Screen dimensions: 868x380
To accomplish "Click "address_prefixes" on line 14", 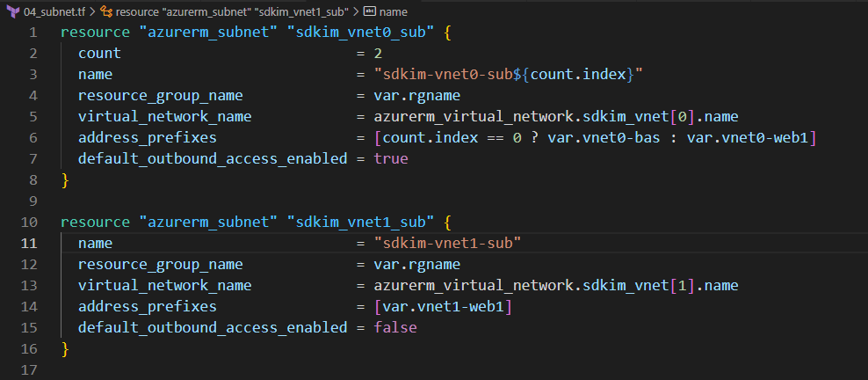I will coord(148,306).
